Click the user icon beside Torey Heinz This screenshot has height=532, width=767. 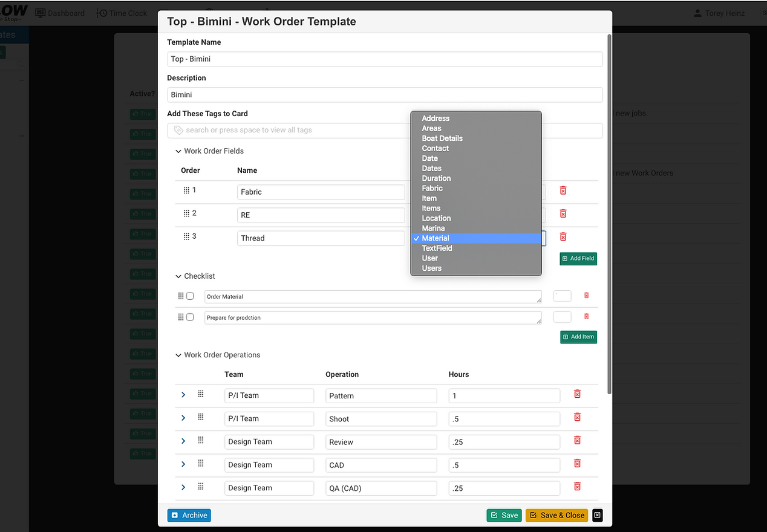696,13
